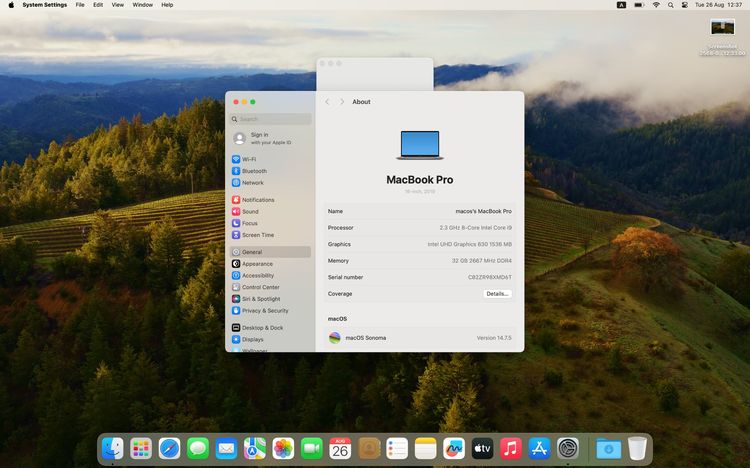Open the System Settings menu in the menu bar
Screen dimensions: 750x468
coord(45,5)
